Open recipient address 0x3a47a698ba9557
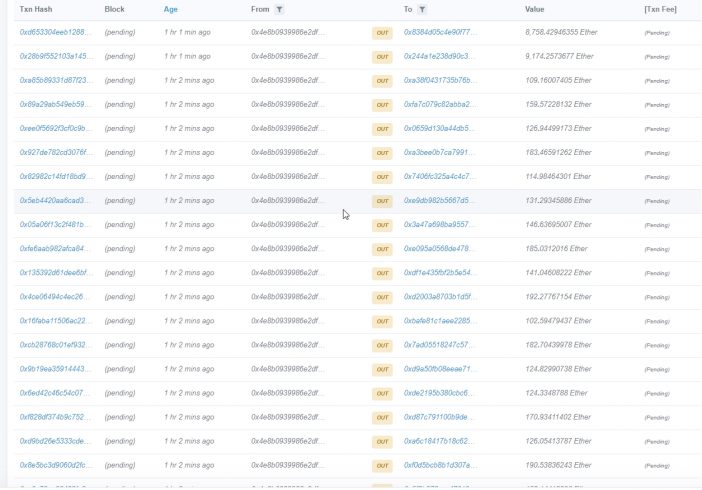This screenshot has height=490, width=702. (438, 225)
